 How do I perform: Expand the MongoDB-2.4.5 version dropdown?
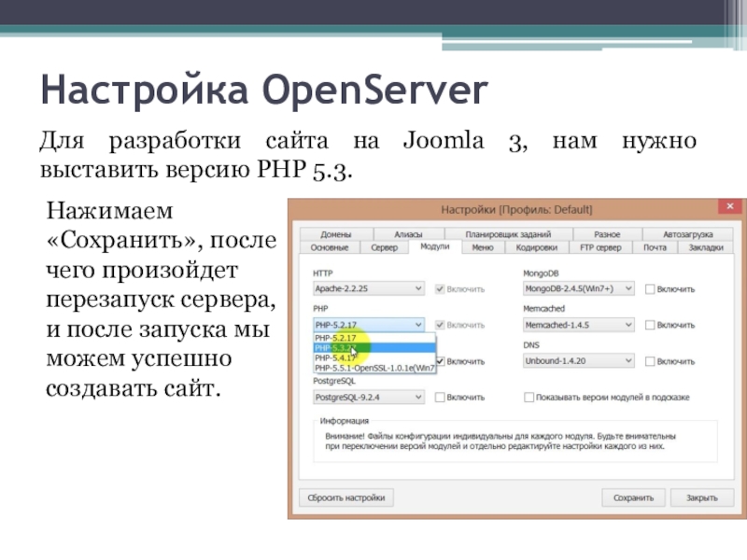578,288
